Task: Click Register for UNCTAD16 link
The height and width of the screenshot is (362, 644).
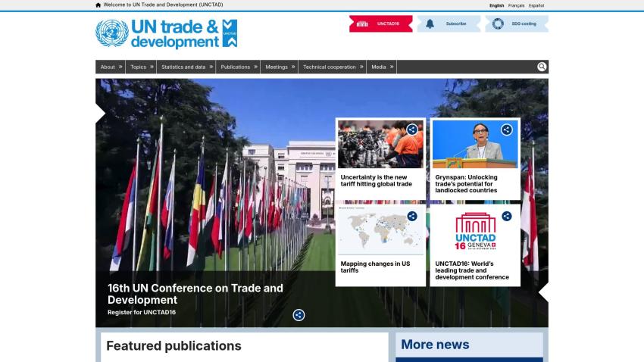Action: coord(142,312)
